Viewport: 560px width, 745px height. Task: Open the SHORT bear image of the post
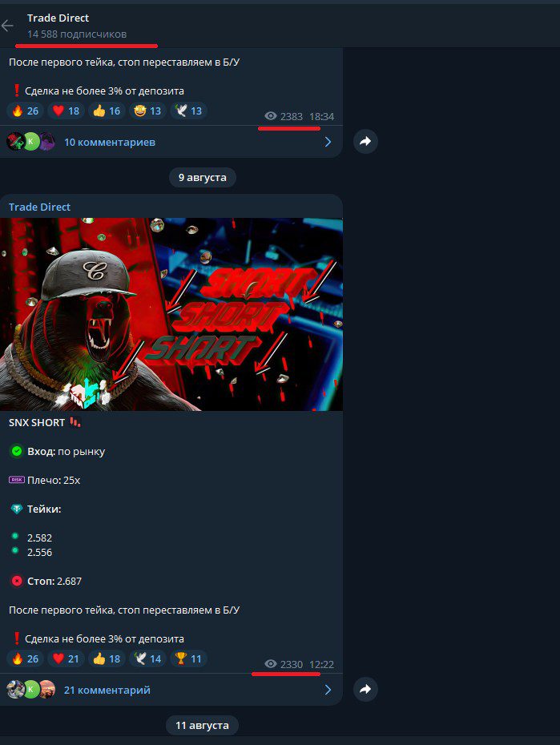pos(171,314)
